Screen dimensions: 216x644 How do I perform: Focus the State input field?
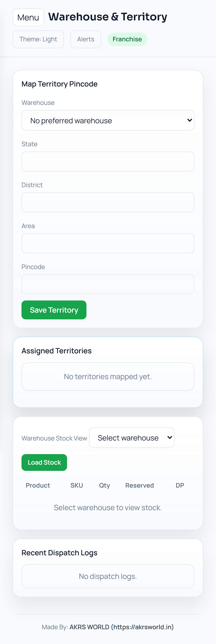point(108,162)
